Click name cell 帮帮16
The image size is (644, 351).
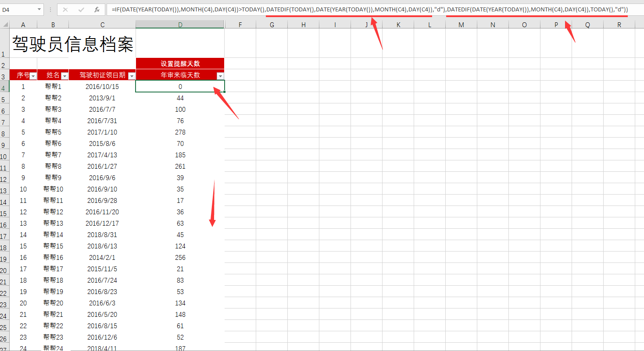pos(53,258)
